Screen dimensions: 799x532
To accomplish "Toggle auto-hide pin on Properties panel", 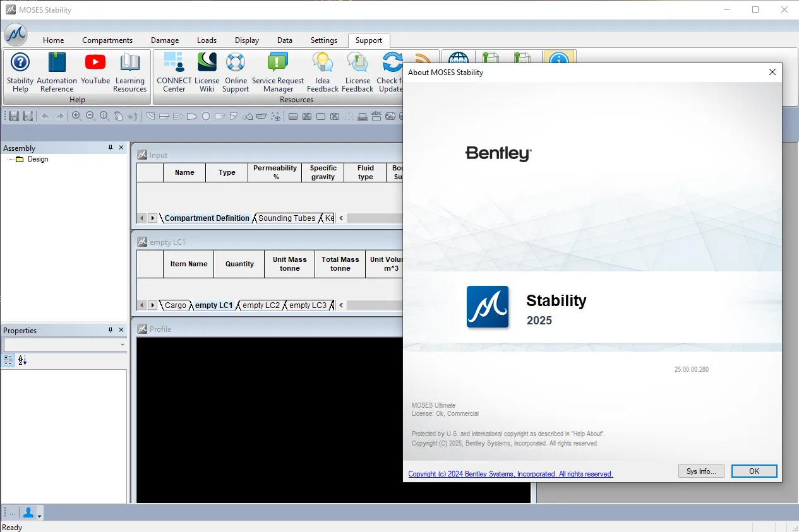I will point(111,330).
